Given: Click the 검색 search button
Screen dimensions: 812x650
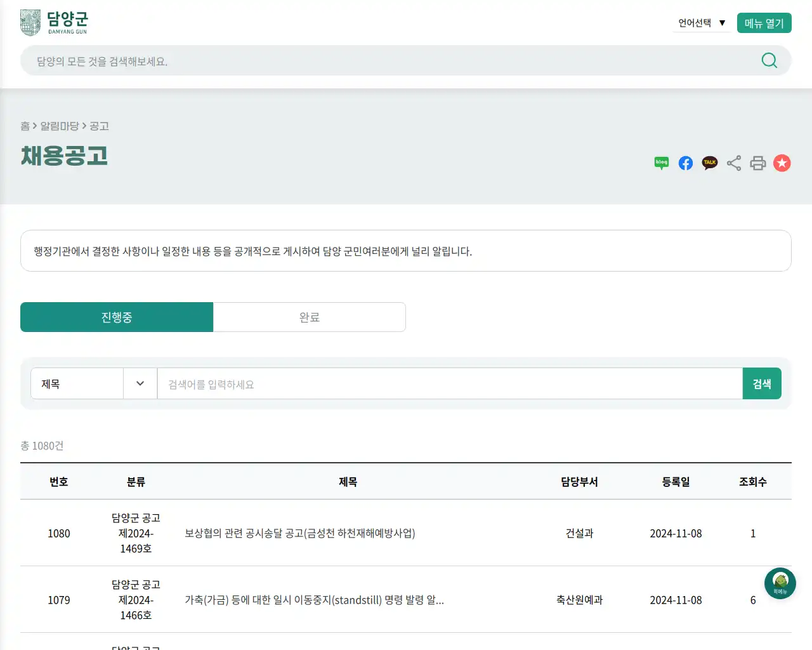Looking at the screenshot, I should pos(762,383).
